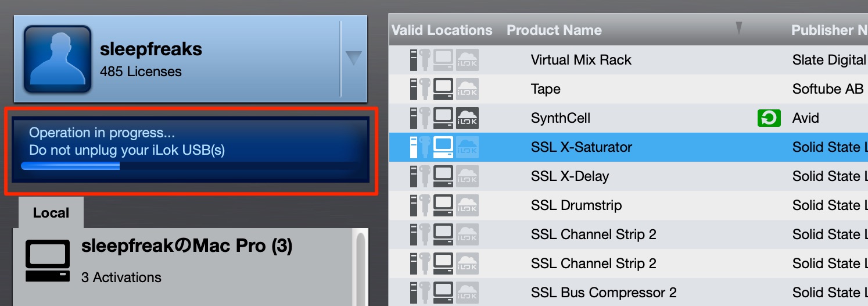Select the Local tab
This screenshot has height=306, width=868.
point(51,213)
